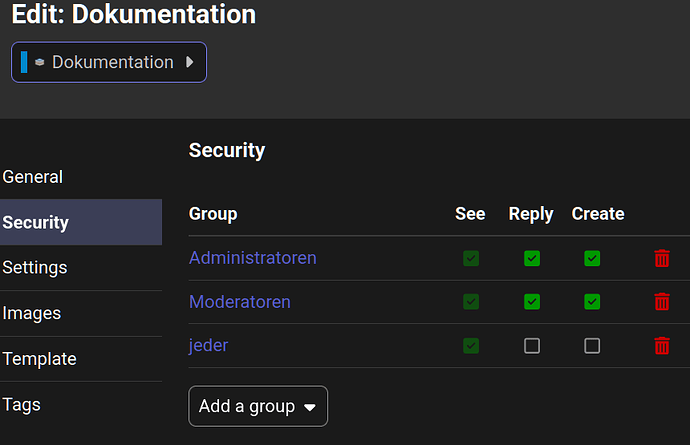Enable Reply permission for jeder
690x445 pixels.
[x=532, y=346]
